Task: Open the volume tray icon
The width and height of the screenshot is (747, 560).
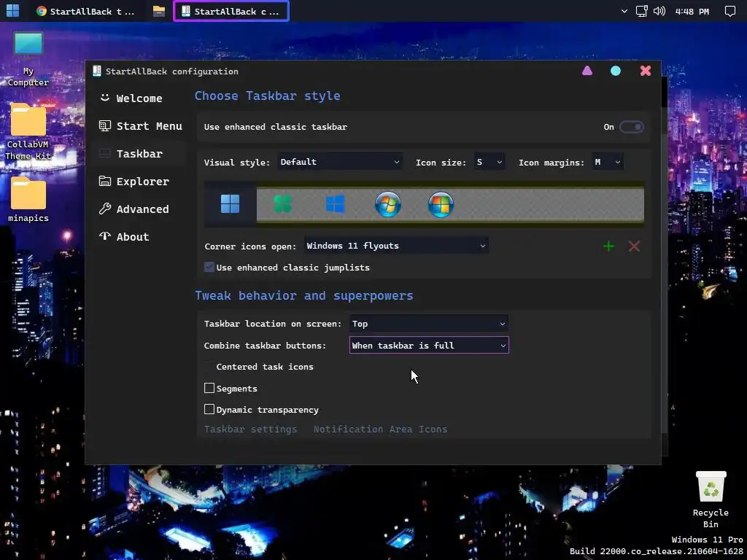Action: (659, 11)
